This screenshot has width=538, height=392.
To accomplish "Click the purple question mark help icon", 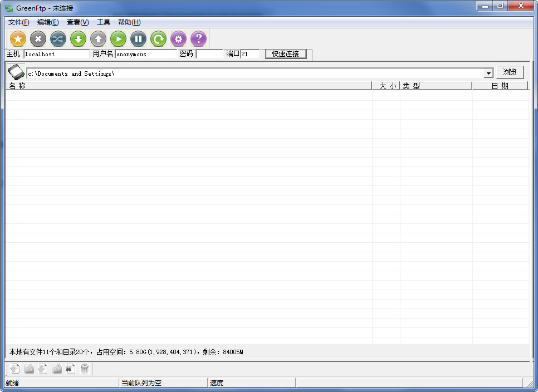I will tap(199, 39).
